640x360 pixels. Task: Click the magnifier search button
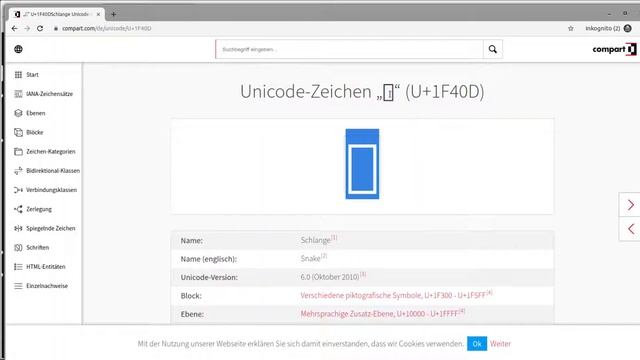pyautogui.click(x=493, y=49)
